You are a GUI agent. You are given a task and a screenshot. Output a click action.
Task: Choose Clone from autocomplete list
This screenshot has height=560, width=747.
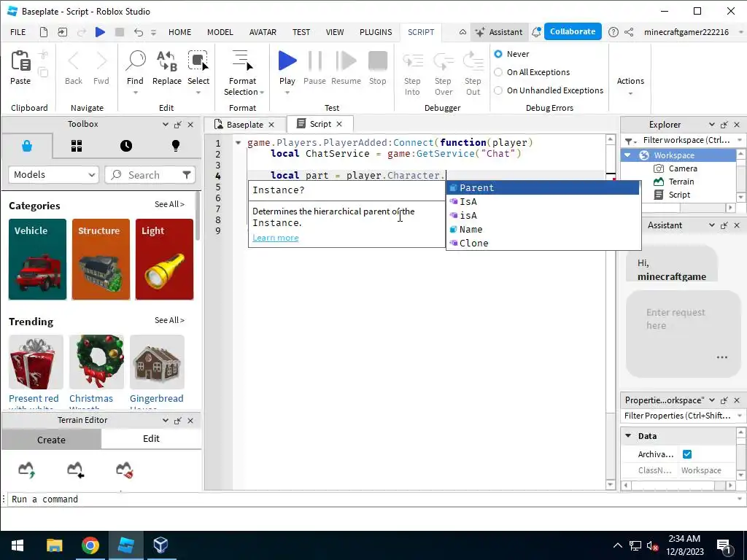tap(542, 243)
